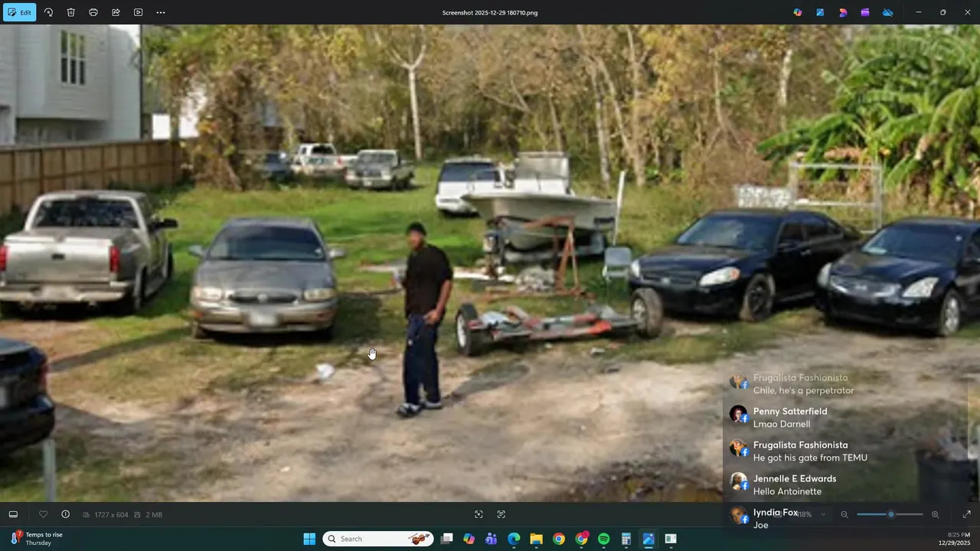Open Copilot icon in Photos title bar
980x551 pixels.
click(x=798, y=12)
